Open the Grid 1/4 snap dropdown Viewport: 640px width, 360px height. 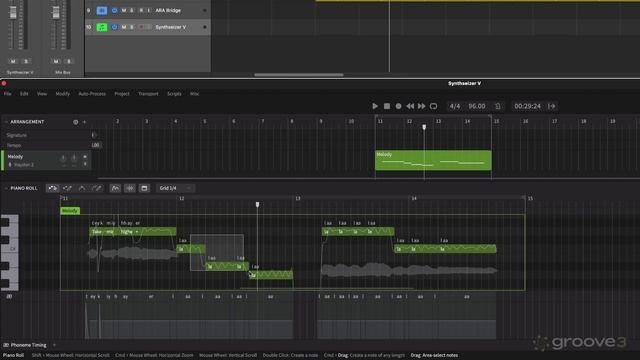(175, 188)
